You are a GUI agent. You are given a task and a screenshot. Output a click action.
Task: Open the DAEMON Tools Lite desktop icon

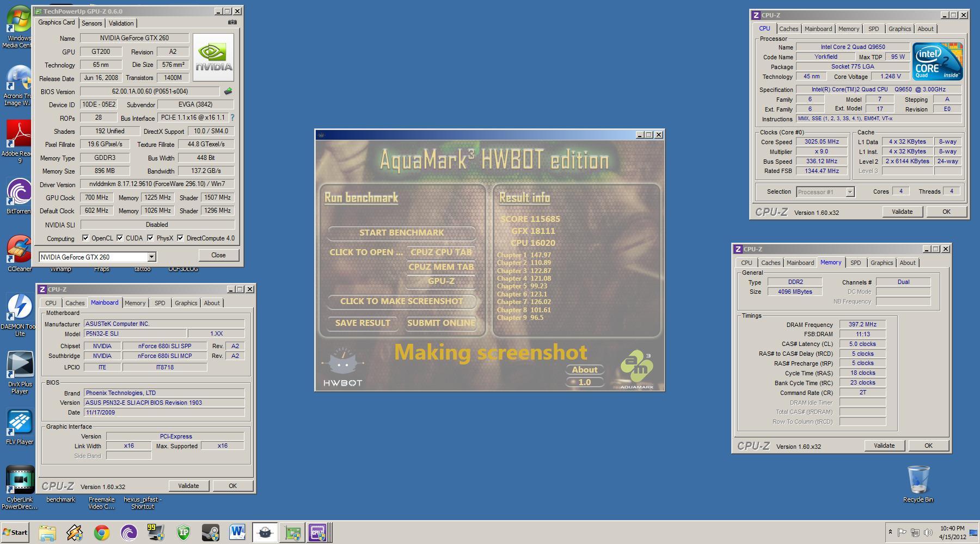coord(19,314)
